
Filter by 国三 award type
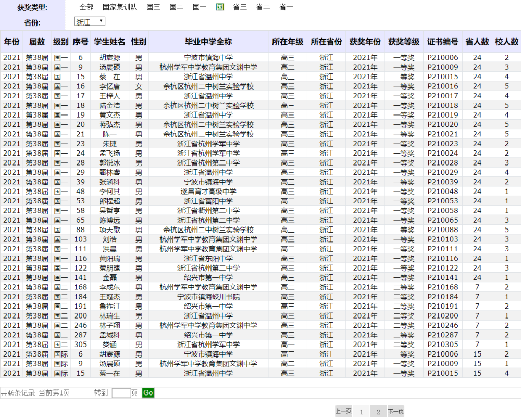(x=153, y=7)
